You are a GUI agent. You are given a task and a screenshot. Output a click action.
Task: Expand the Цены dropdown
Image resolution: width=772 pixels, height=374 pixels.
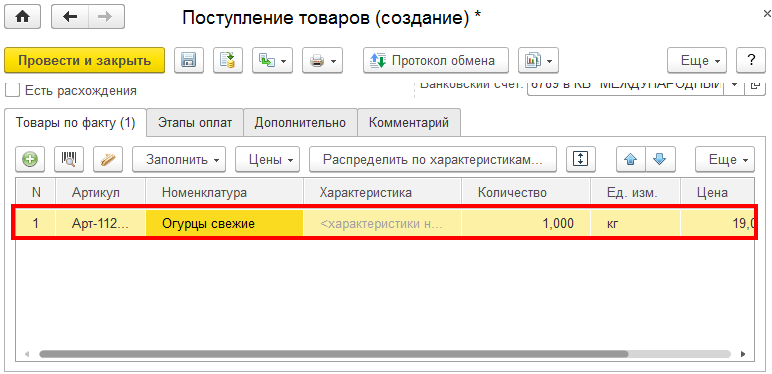[267, 159]
